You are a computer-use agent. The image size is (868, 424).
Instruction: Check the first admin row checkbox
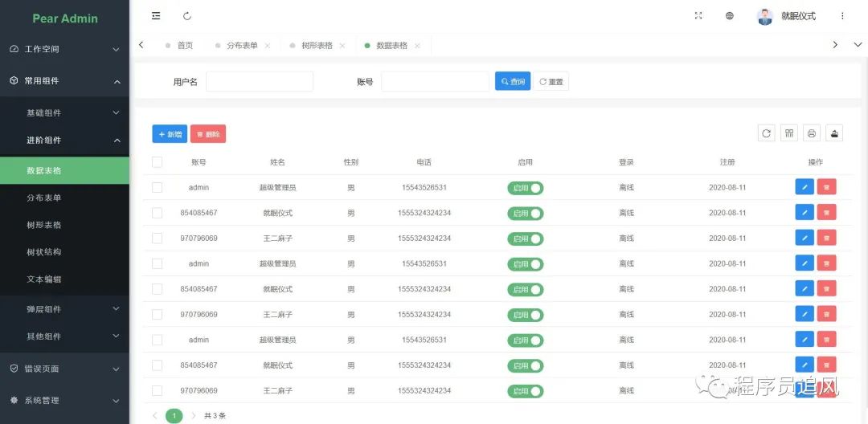pos(158,187)
